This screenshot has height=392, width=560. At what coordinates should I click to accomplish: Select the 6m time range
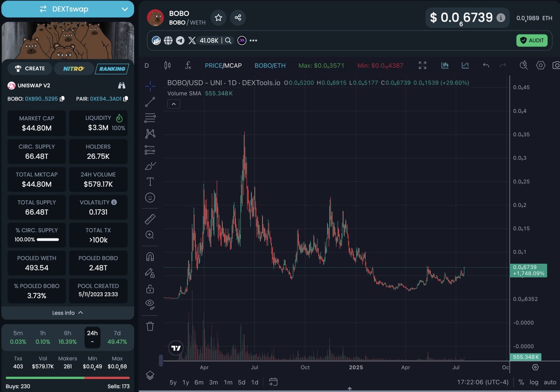[x=199, y=382]
